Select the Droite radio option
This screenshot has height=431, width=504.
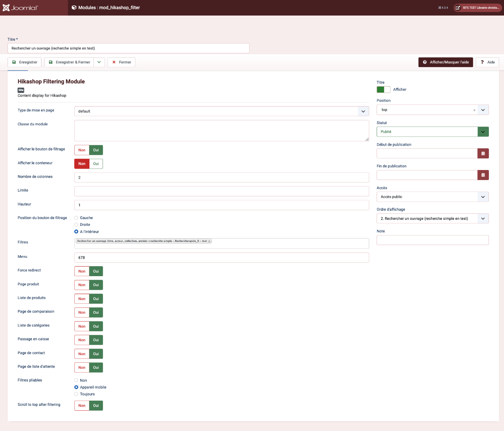tap(76, 225)
